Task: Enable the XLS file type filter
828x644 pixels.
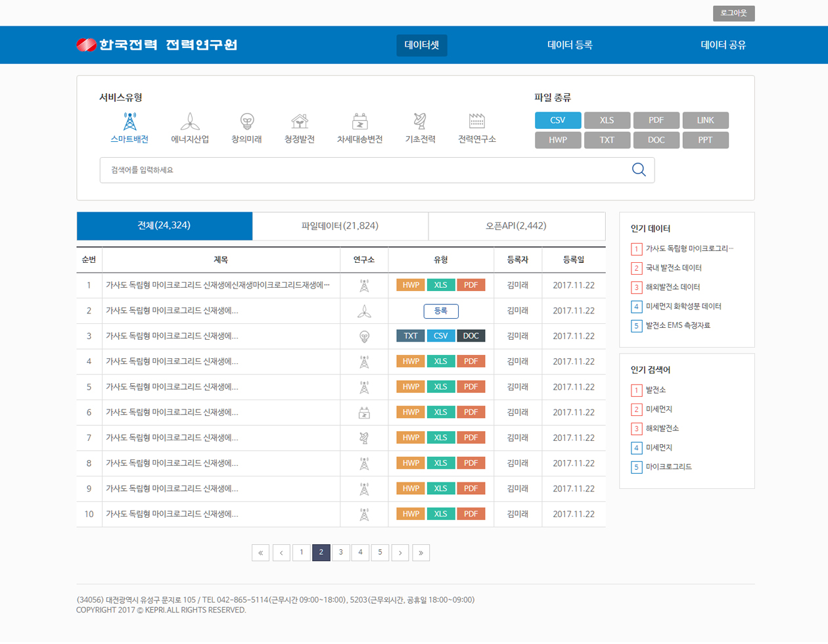Action: (x=607, y=120)
